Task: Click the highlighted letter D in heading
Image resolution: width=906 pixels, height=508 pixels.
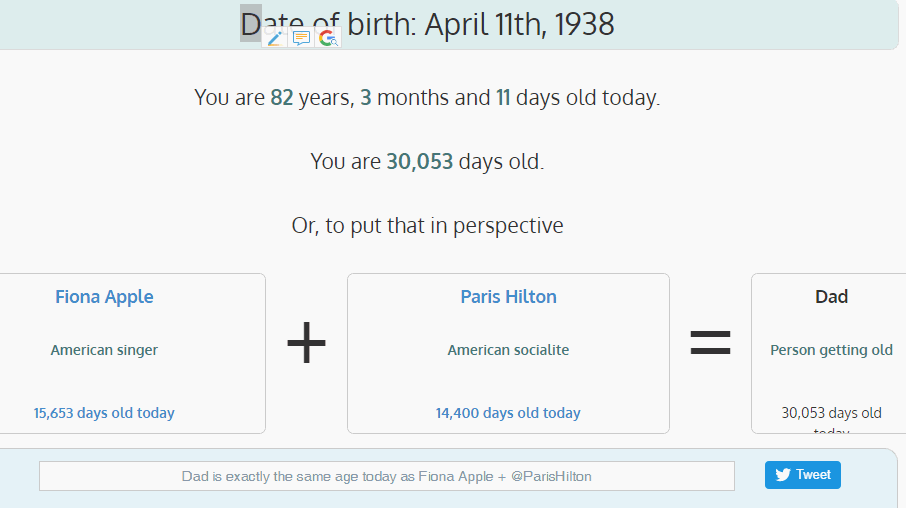Action: pos(251,24)
